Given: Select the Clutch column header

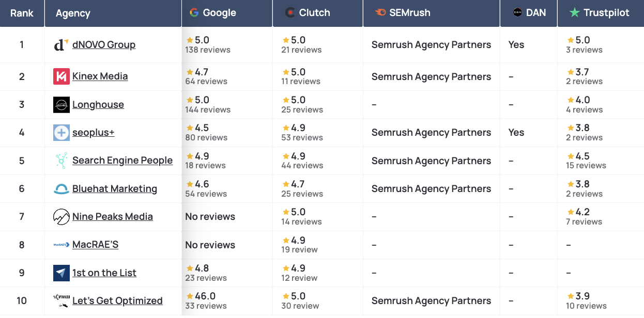Looking at the screenshot, I should [314, 13].
